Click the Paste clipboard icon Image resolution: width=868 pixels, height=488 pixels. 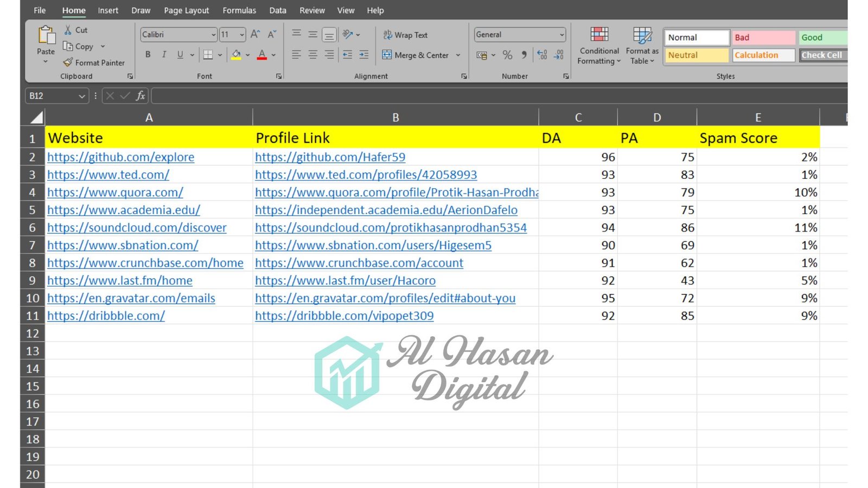pos(46,35)
